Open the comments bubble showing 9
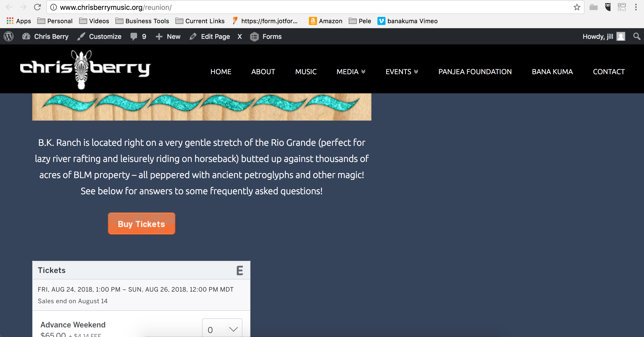 point(138,37)
